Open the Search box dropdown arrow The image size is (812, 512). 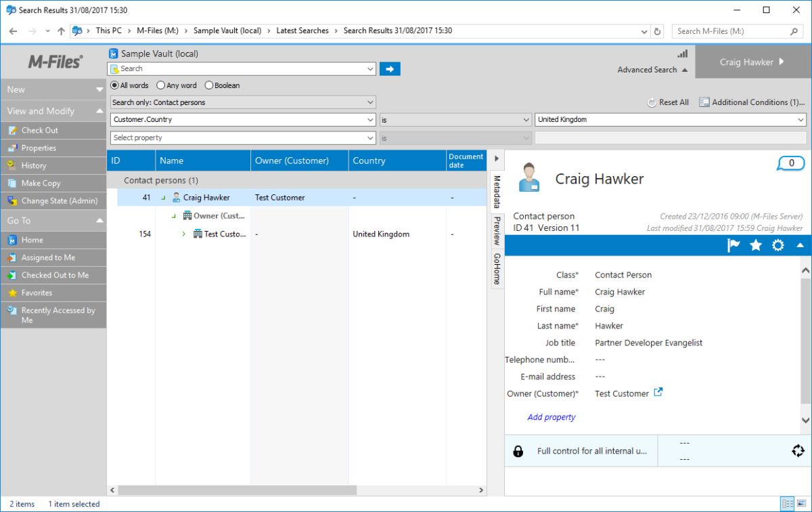point(370,68)
